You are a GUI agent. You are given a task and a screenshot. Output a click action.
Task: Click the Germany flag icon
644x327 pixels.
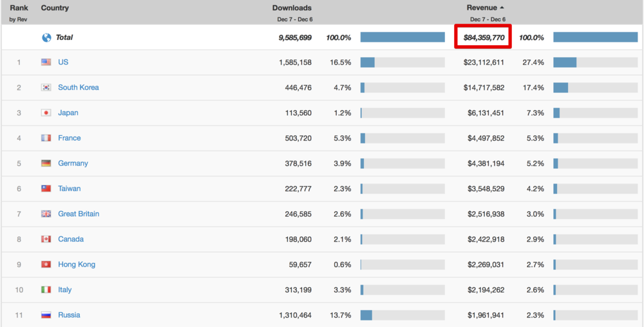click(46, 163)
